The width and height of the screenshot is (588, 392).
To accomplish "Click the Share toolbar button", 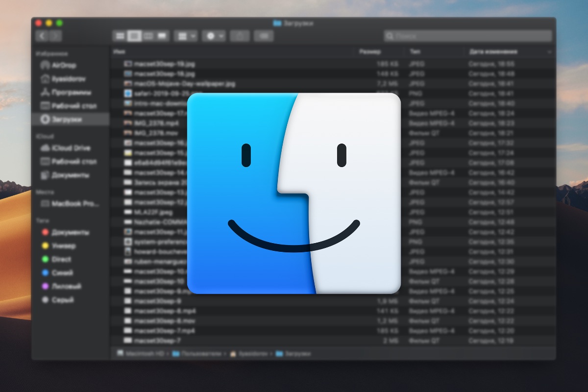I will [x=240, y=36].
